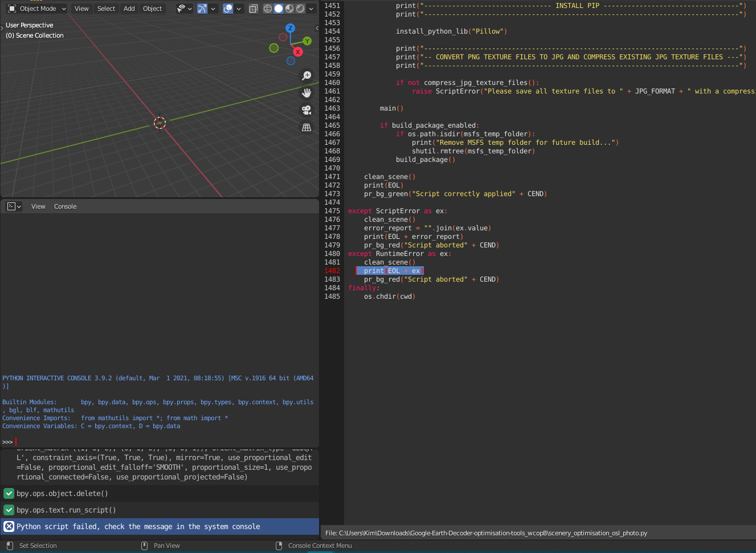Click the green check icon beside bpy.ops.text.run_script()

pos(9,510)
